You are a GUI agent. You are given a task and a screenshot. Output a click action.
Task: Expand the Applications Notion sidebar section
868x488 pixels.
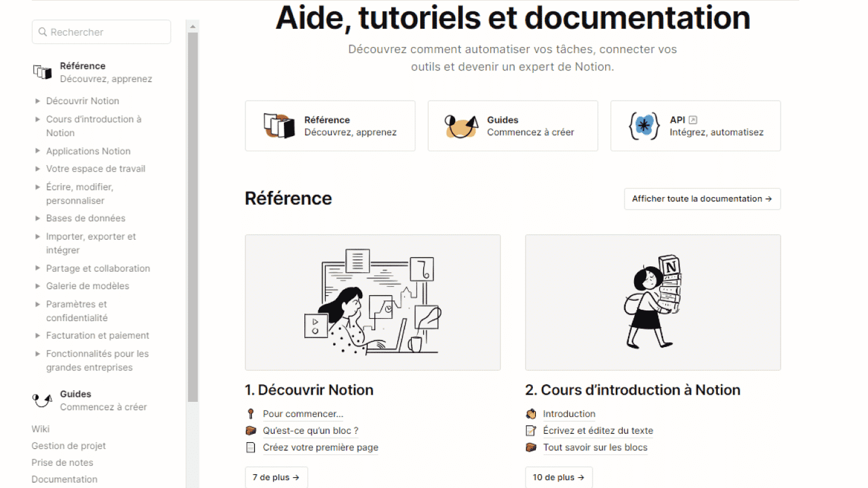coord(38,151)
